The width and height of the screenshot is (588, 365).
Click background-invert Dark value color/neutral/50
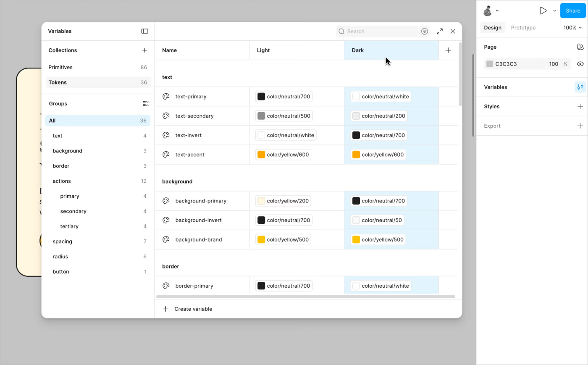tap(378, 220)
